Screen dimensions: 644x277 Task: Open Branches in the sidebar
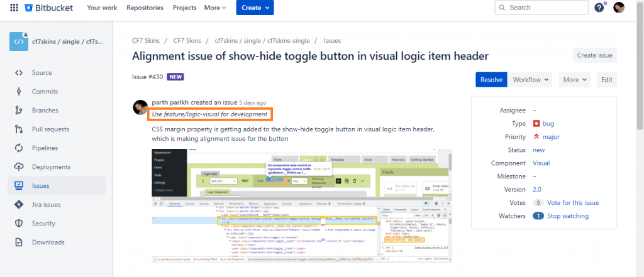pyautogui.click(x=45, y=111)
